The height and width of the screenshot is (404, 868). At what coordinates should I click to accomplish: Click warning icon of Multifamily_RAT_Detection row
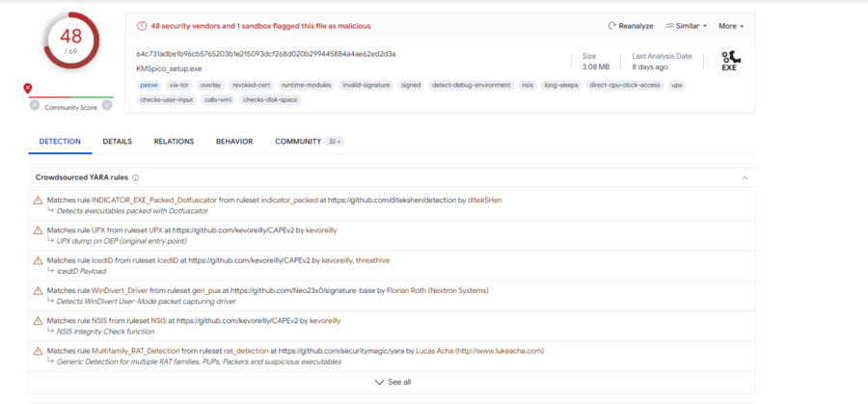tap(39, 351)
